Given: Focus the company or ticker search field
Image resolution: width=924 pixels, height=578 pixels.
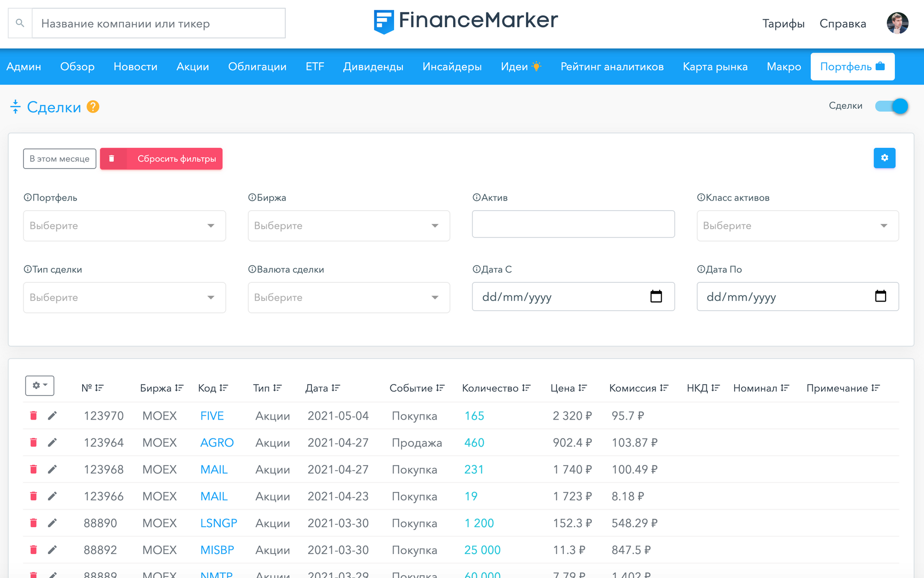Looking at the screenshot, I should 158,23.
